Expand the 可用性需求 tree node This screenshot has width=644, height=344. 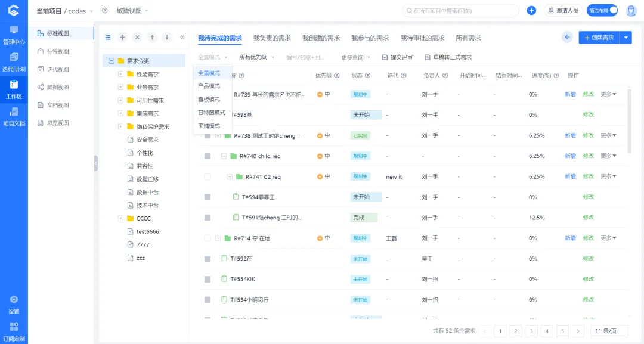(120, 100)
